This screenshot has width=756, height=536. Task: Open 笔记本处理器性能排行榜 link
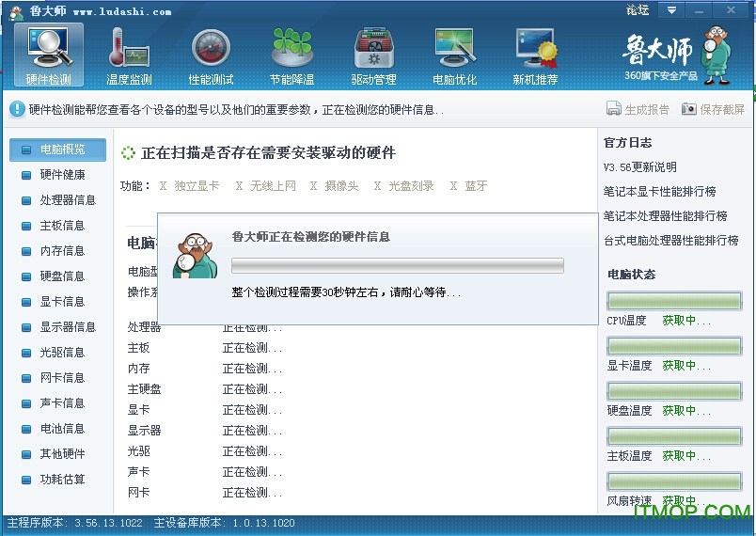666,216
